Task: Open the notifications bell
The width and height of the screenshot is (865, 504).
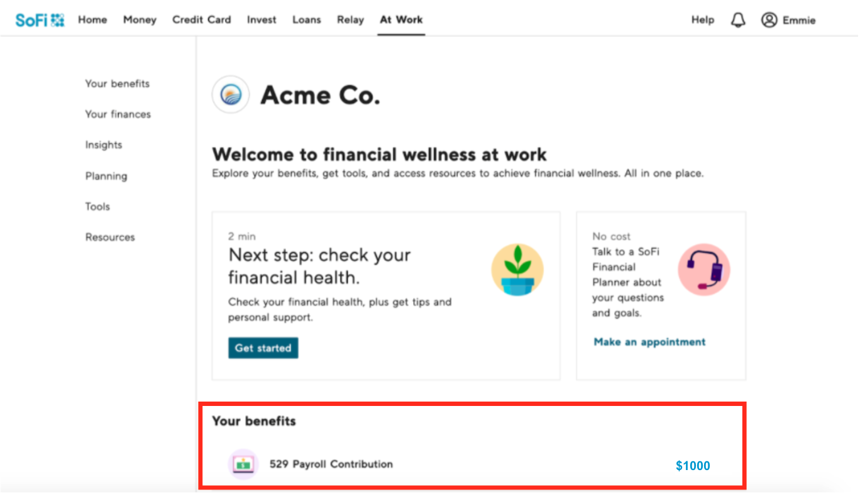Action: pyautogui.click(x=738, y=20)
